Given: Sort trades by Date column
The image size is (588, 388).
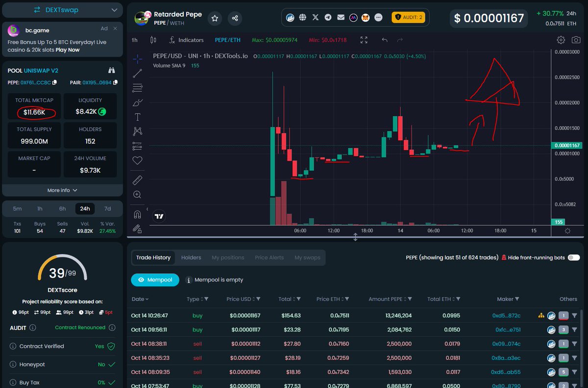Looking at the screenshot, I should click(140, 299).
